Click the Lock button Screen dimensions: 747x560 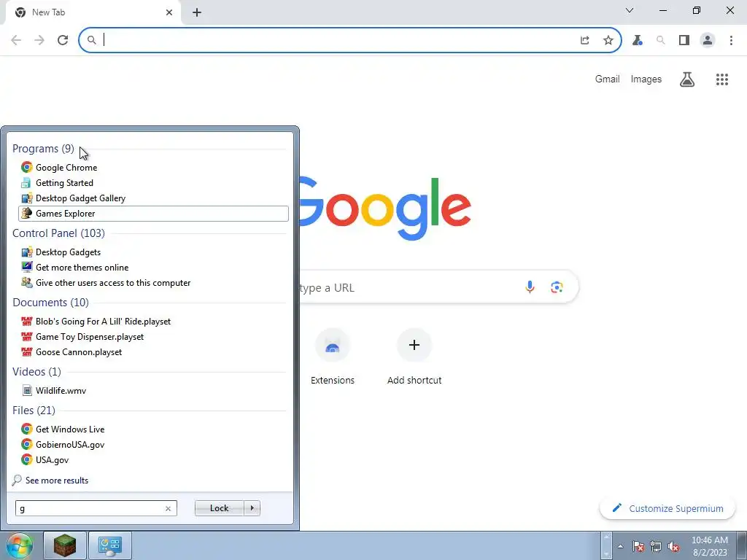point(219,508)
